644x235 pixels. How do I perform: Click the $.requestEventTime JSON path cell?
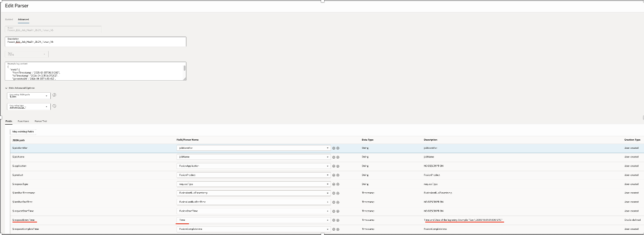click(x=24, y=220)
